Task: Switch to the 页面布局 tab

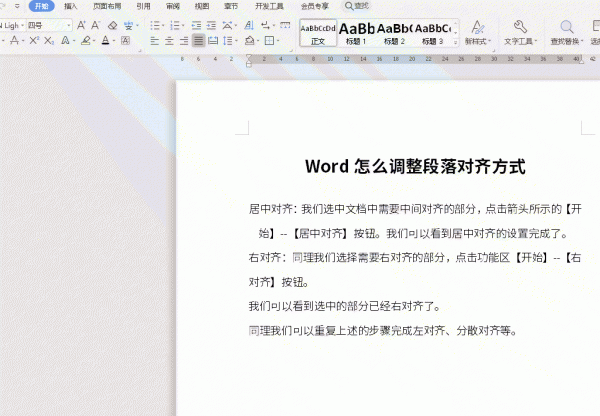Action: (x=107, y=6)
